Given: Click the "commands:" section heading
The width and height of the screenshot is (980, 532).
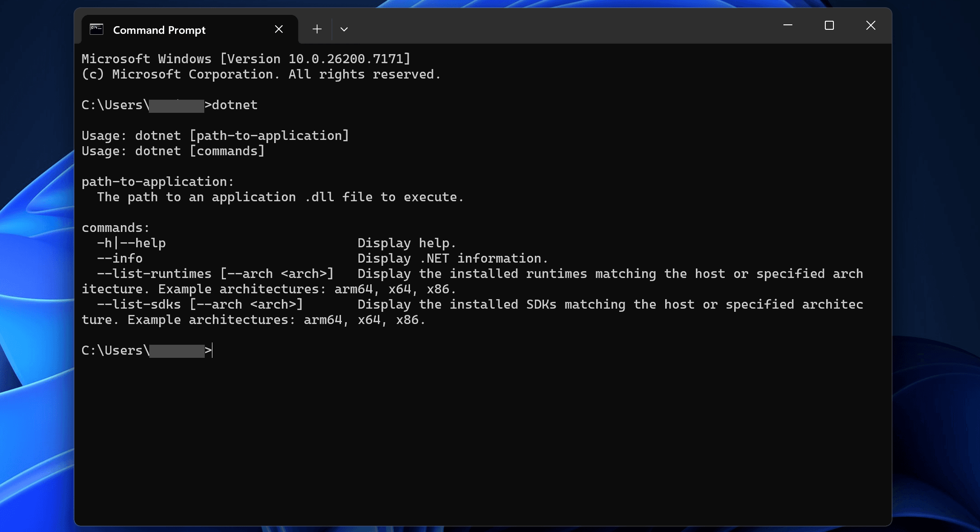Looking at the screenshot, I should pos(115,228).
